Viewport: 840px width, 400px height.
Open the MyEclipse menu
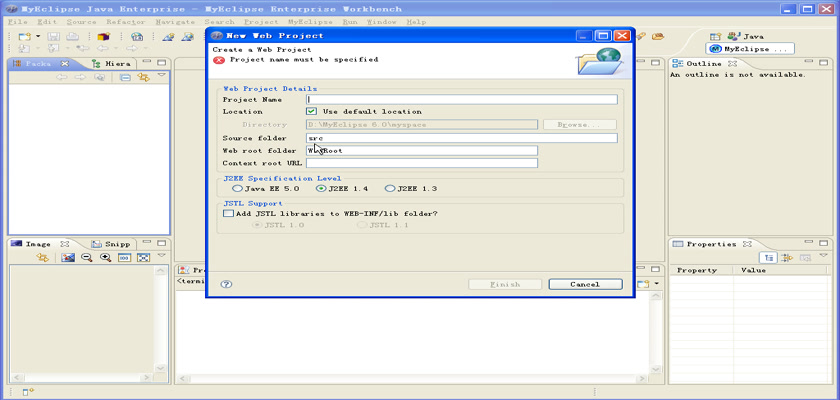click(x=310, y=22)
